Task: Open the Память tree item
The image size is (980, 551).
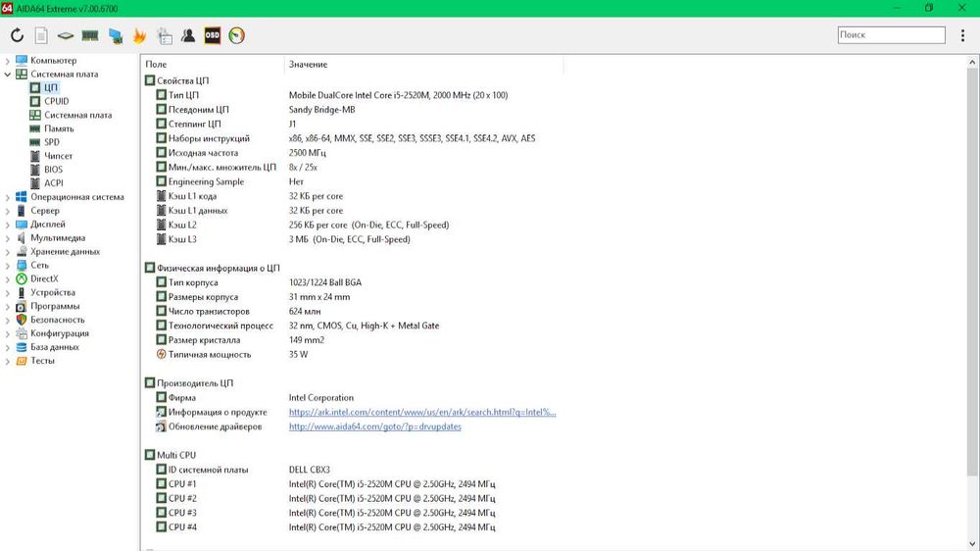Action: tap(59, 128)
